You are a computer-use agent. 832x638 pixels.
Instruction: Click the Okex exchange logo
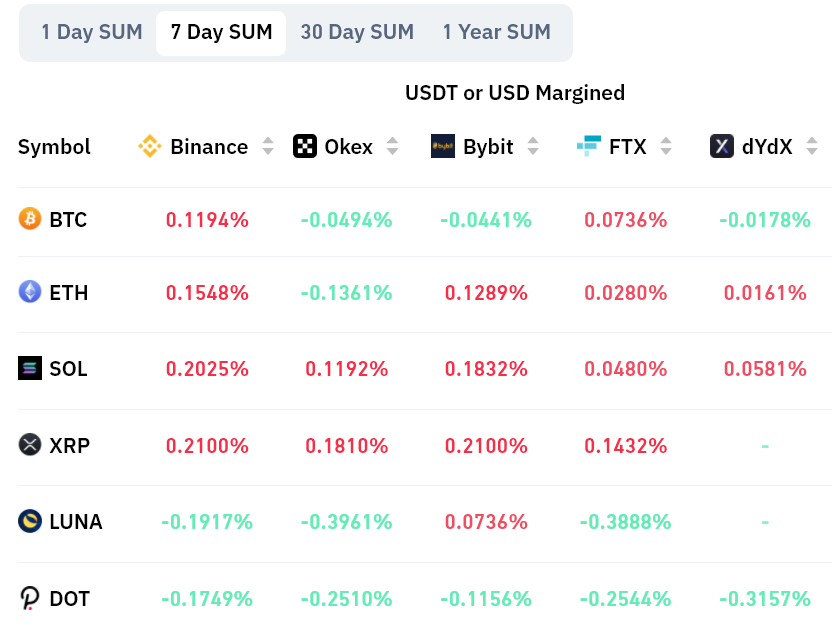(x=305, y=147)
